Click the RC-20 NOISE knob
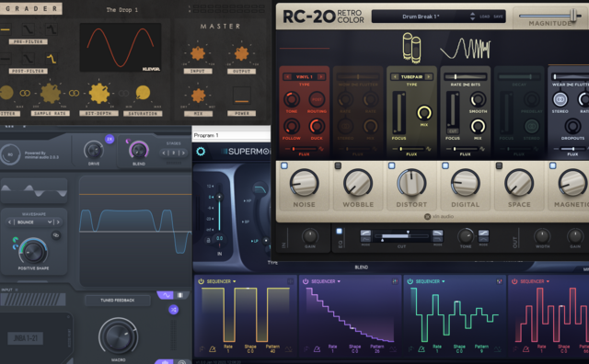The height and width of the screenshot is (364, 589). pos(304,183)
